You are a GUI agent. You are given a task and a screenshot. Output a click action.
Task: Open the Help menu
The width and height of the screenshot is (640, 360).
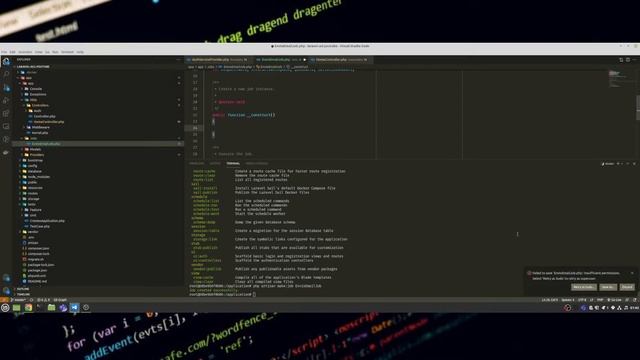pyautogui.click(x=80, y=52)
